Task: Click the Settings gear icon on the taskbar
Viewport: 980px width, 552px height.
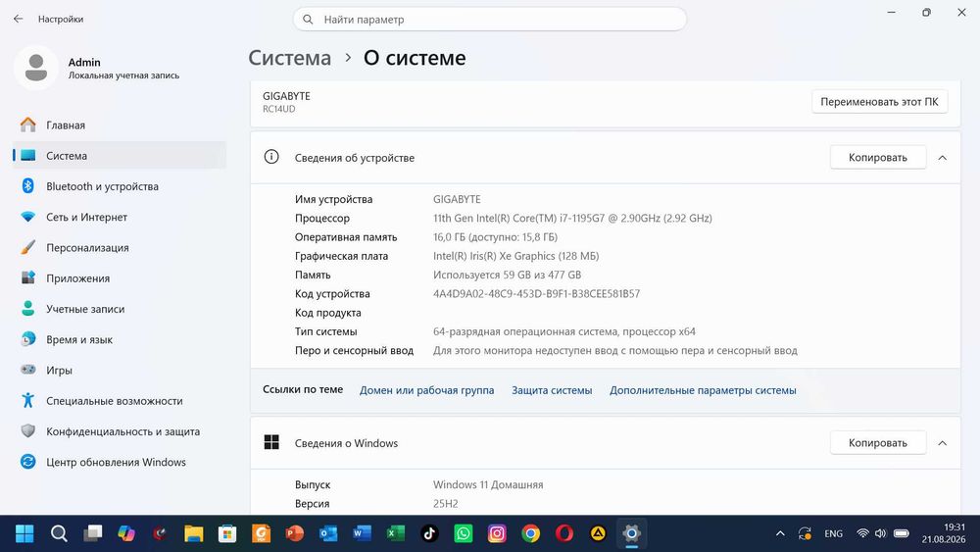Action: (631, 533)
